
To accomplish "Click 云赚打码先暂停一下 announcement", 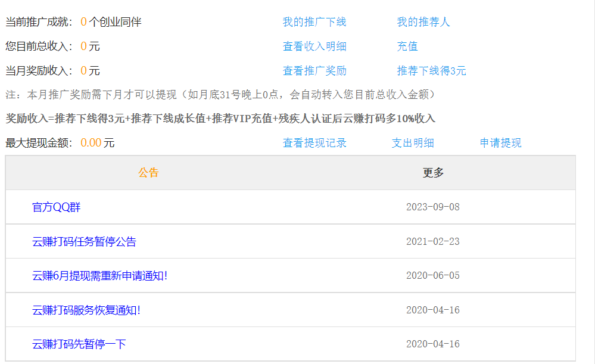I will point(79,344).
